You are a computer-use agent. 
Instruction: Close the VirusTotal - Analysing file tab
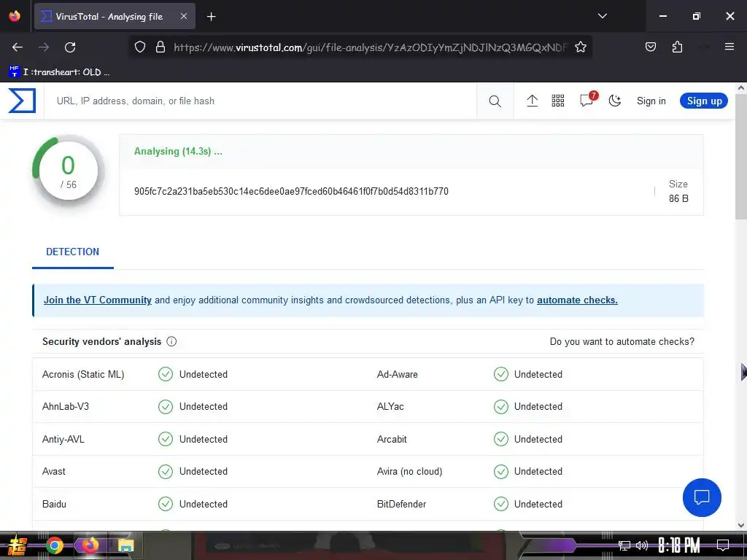[184, 16]
